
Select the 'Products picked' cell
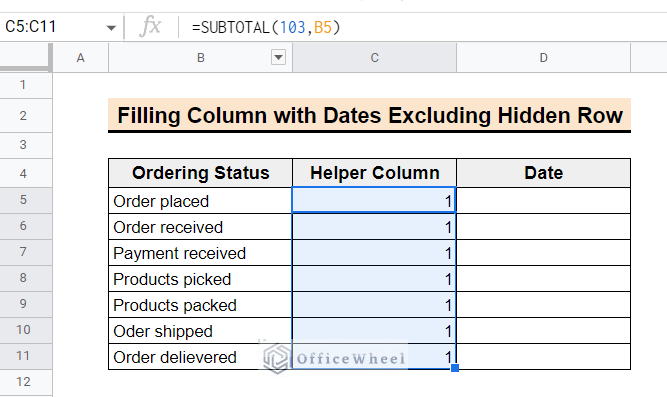tap(200, 278)
